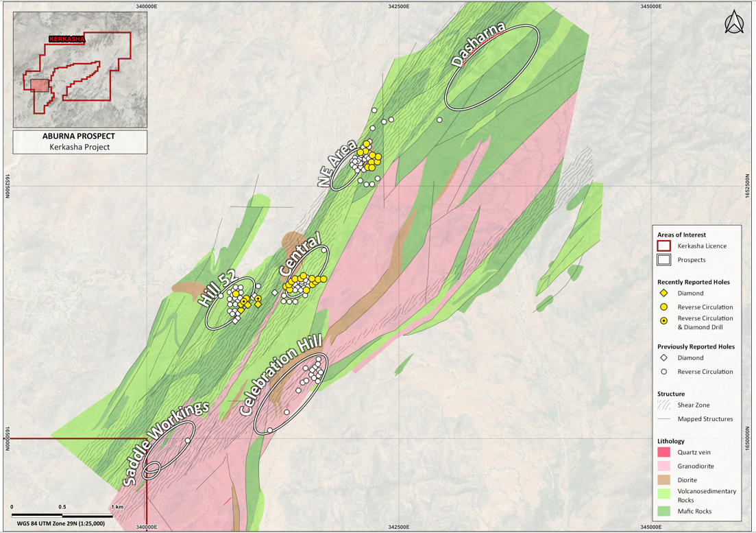Click the Saddle Workings prospect label
756x533 pixels.
click(x=165, y=443)
